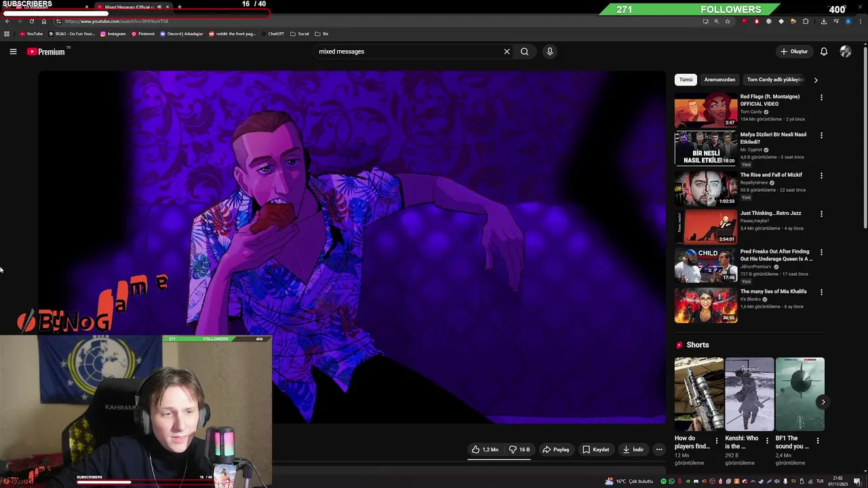Go to browser home page
This screenshot has height=488, width=868.
click(44, 21)
